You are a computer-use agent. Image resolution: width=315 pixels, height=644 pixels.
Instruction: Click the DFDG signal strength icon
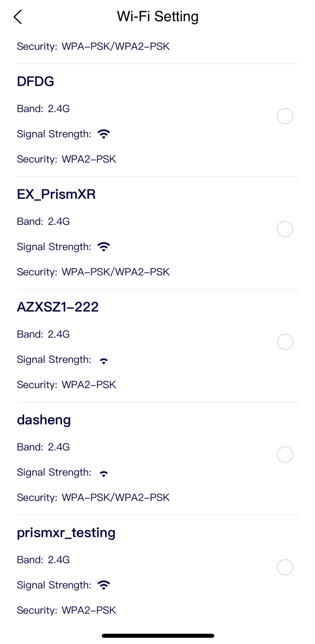click(x=104, y=134)
